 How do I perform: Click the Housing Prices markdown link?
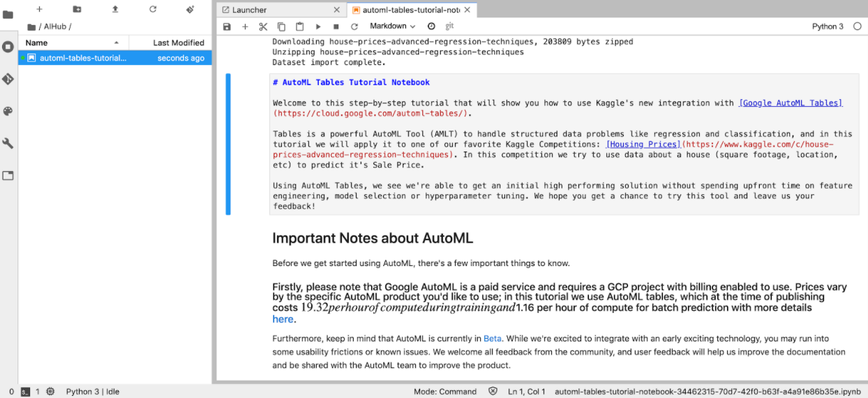[643, 144]
